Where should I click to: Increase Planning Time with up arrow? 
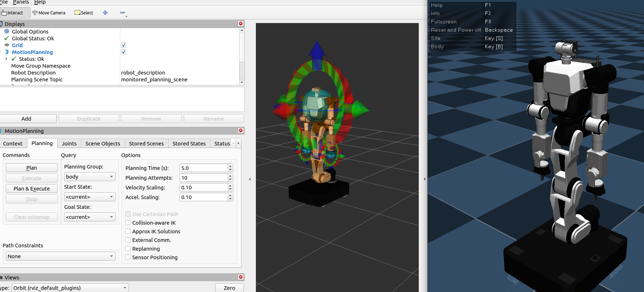(x=230, y=166)
